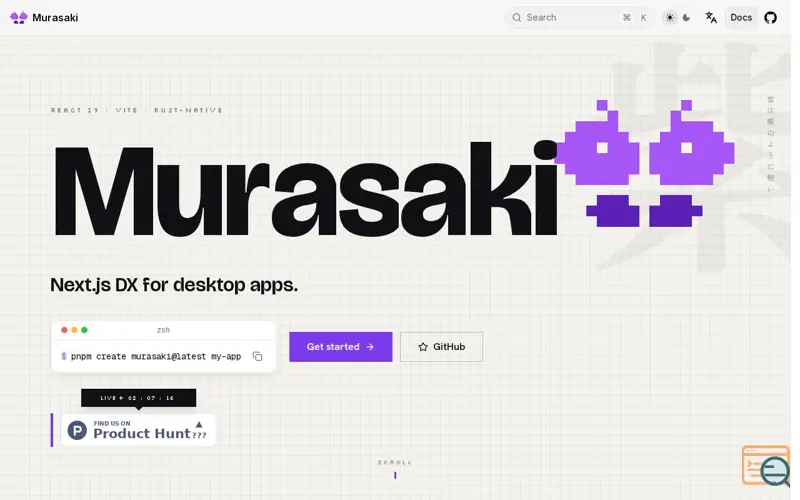The image size is (800, 500).
Task: Click the green terminal dot
Action: (x=85, y=330)
